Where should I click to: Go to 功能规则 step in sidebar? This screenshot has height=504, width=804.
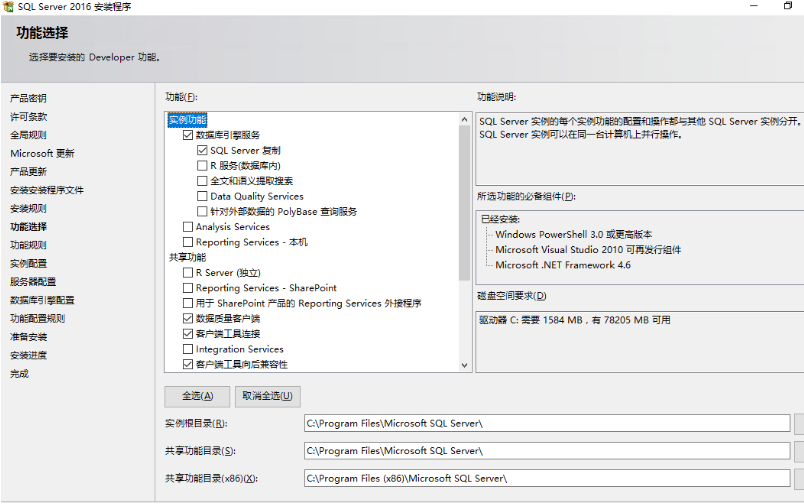tap(28, 245)
